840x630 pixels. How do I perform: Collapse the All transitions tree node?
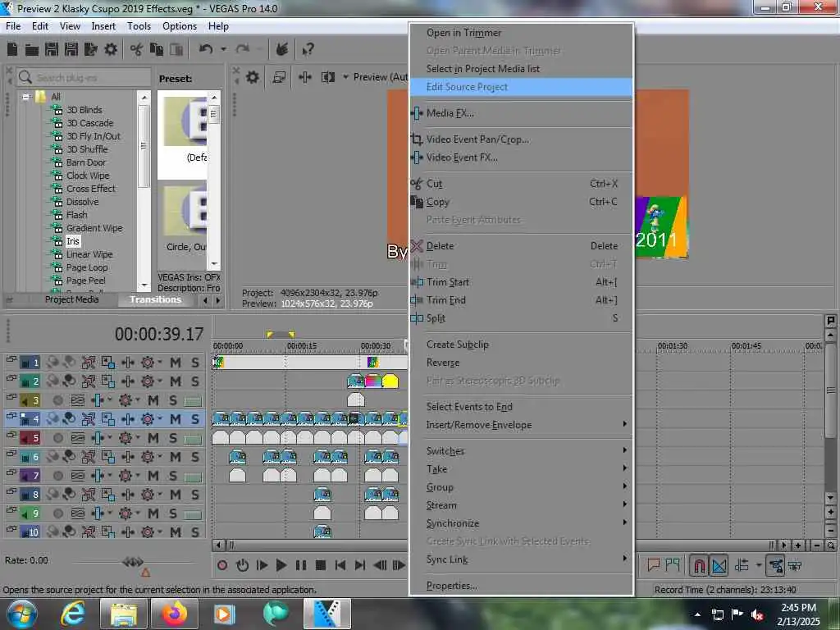click(25, 97)
